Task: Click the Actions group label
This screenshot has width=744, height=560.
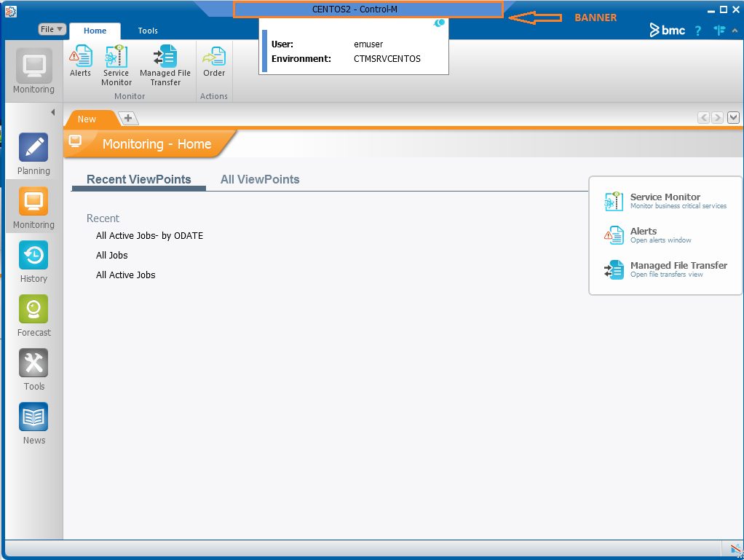Action: click(x=213, y=96)
